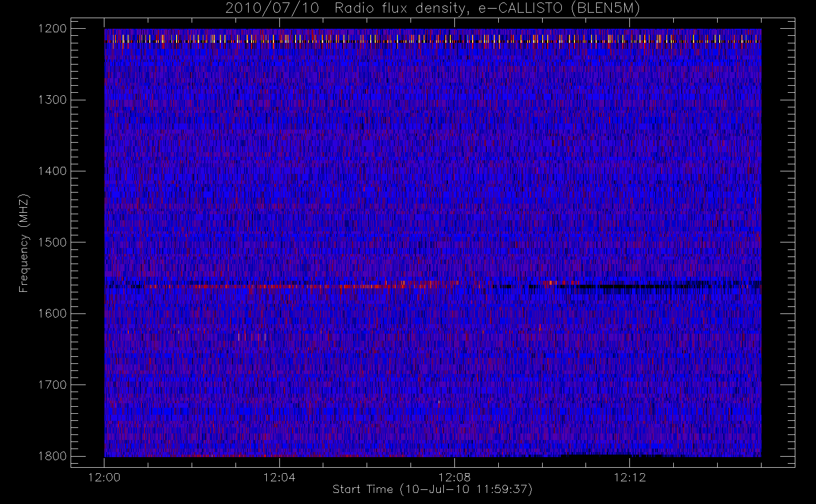This screenshot has width=816, height=504.
Task: Select the 12:04 time tick label
Action: (x=279, y=477)
